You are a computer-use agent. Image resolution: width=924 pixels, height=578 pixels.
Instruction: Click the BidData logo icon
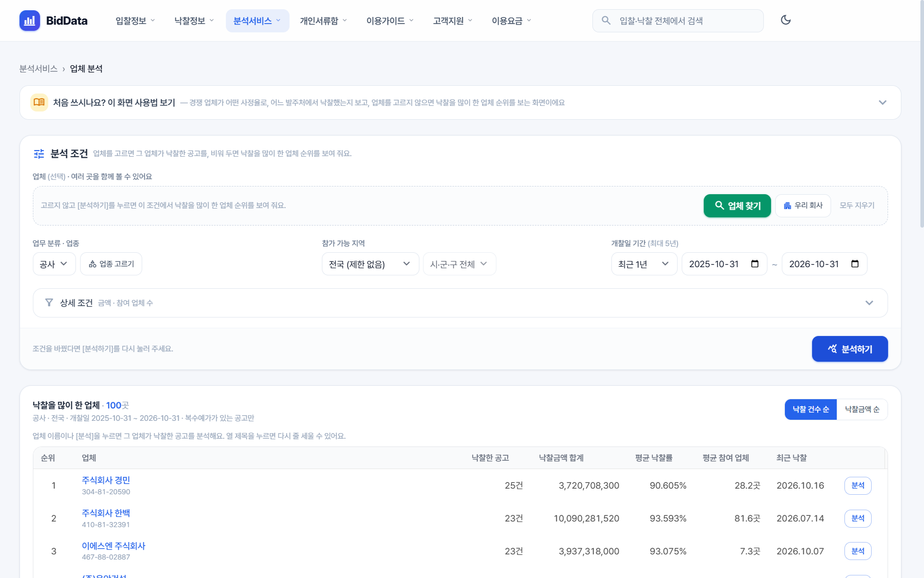pos(30,21)
